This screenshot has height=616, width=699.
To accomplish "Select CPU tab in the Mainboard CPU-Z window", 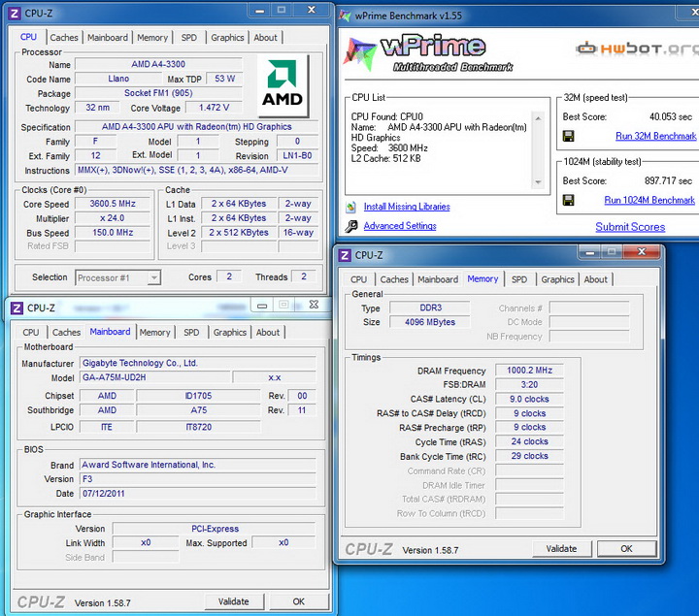I will point(31,333).
